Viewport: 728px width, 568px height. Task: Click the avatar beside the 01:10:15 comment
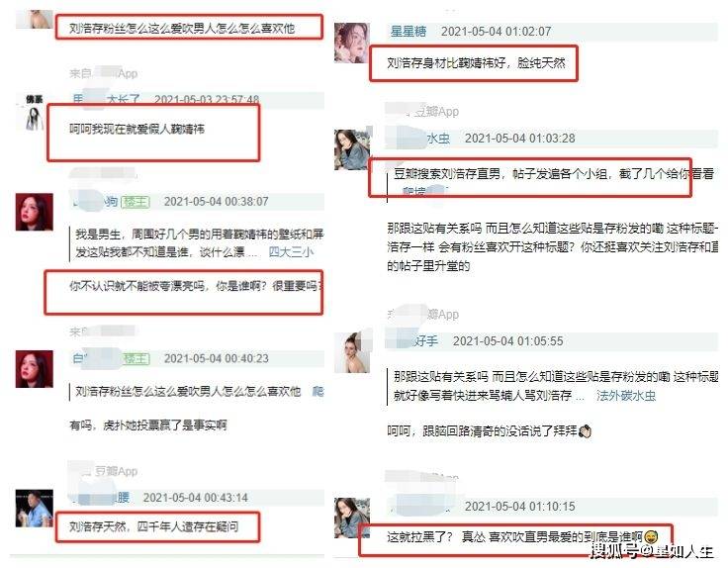(x=352, y=518)
